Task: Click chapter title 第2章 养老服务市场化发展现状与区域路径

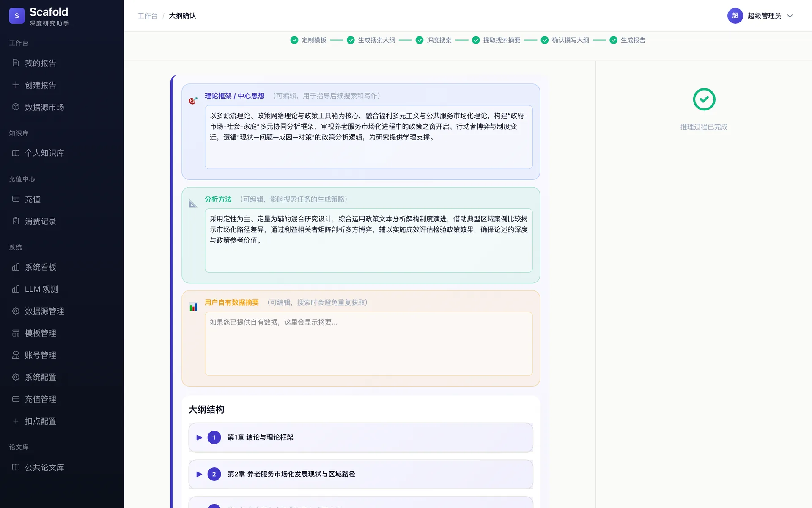Action: (291, 474)
